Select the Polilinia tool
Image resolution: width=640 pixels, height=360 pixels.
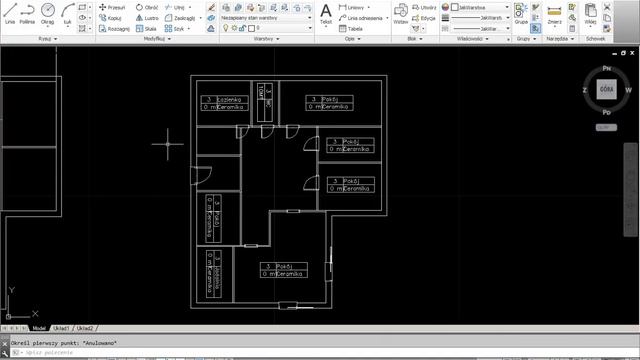coord(27,13)
